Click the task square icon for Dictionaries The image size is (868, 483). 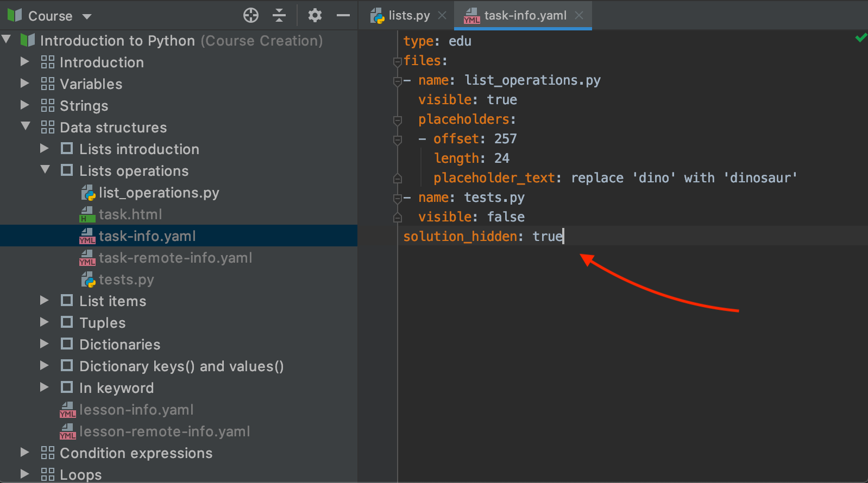pos(67,344)
